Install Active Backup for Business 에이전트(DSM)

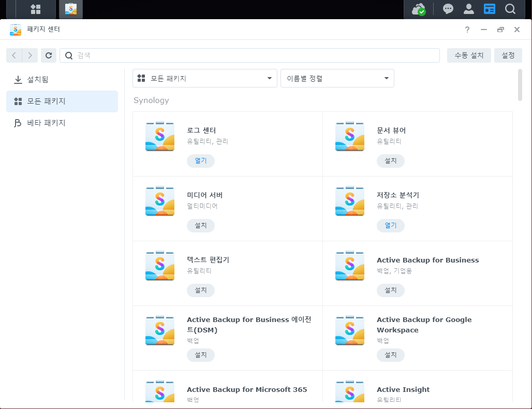click(x=200, y=355)
